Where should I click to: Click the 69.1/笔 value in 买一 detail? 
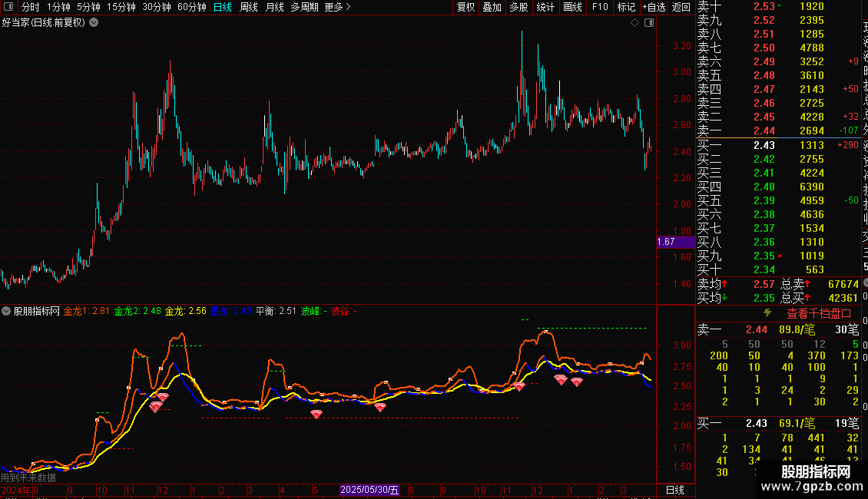(797, 423)
